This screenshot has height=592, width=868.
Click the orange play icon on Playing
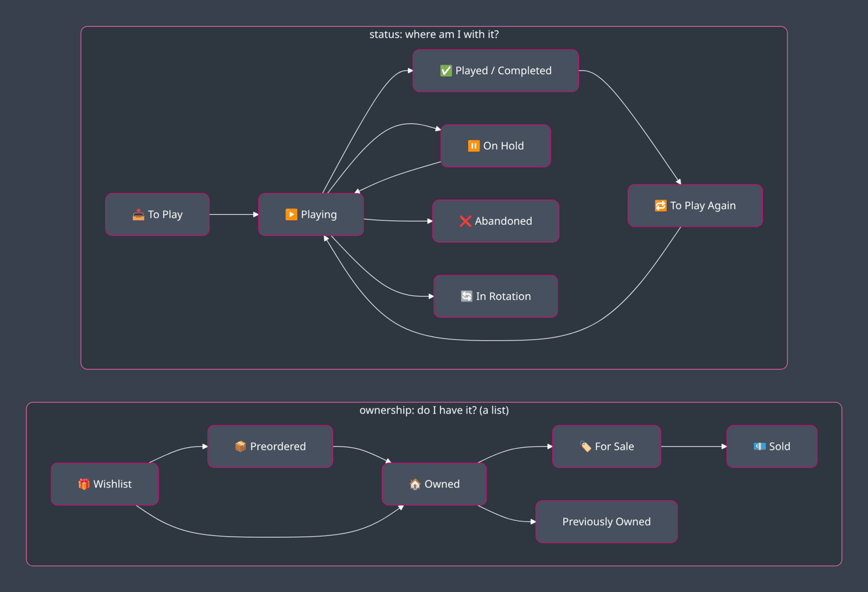pos(291,214)
